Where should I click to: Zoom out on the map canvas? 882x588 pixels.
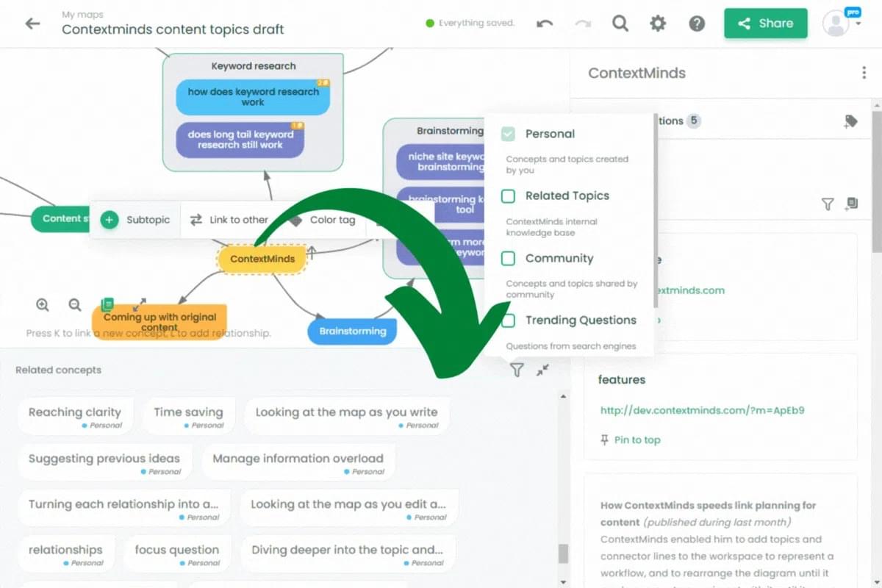pos(75,304)
